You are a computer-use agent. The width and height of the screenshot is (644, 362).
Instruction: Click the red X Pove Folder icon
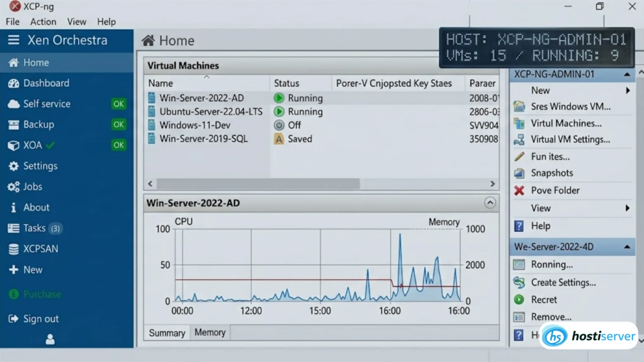coord(519,191)
